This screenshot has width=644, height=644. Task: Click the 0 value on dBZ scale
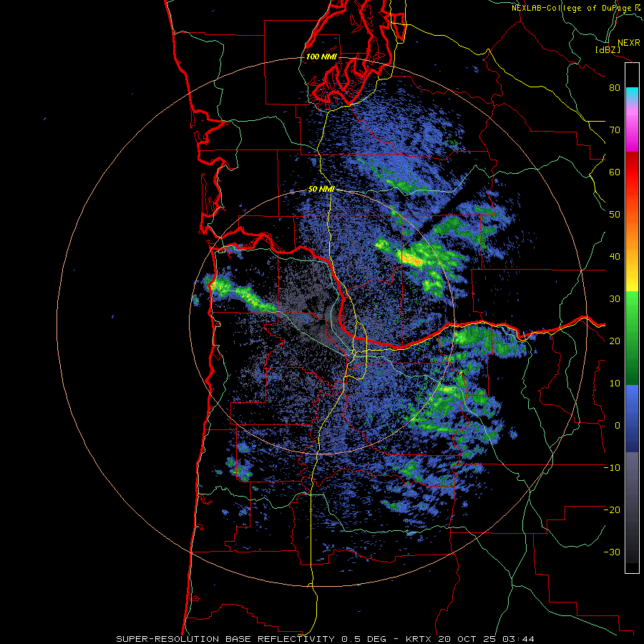618,426
